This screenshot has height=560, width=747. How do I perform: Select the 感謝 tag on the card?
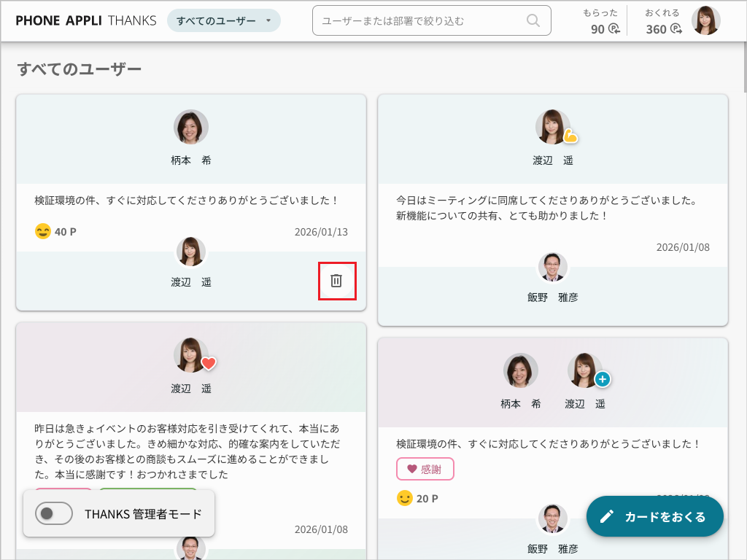pyautogui.click(x=425, y=469)
